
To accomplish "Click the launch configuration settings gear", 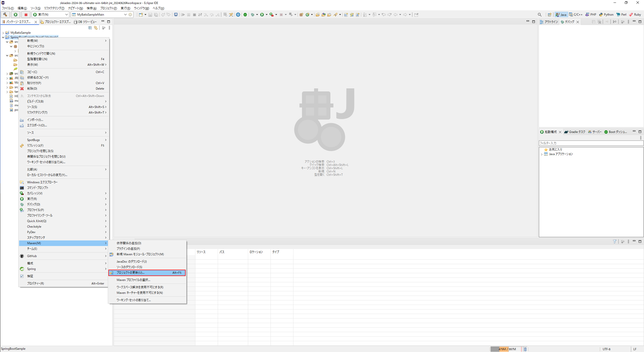I will 130,15.
